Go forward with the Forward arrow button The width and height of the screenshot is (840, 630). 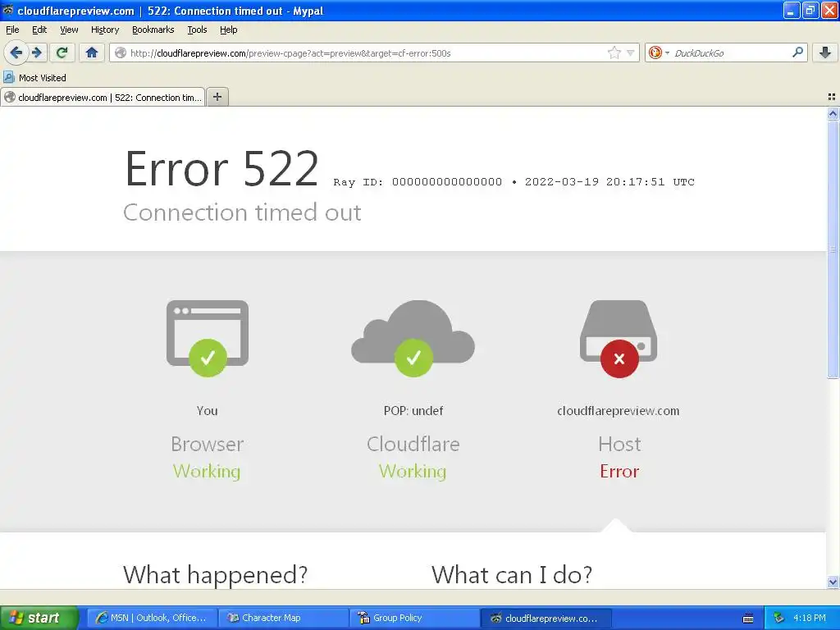pyautogui.click(x=37, y=52)
